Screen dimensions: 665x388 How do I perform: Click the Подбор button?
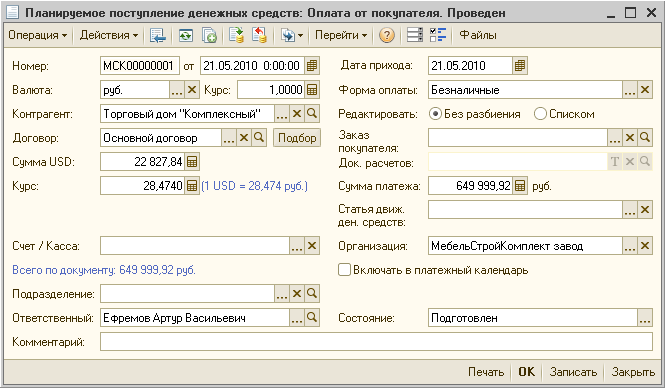click(x=297, y=138)
